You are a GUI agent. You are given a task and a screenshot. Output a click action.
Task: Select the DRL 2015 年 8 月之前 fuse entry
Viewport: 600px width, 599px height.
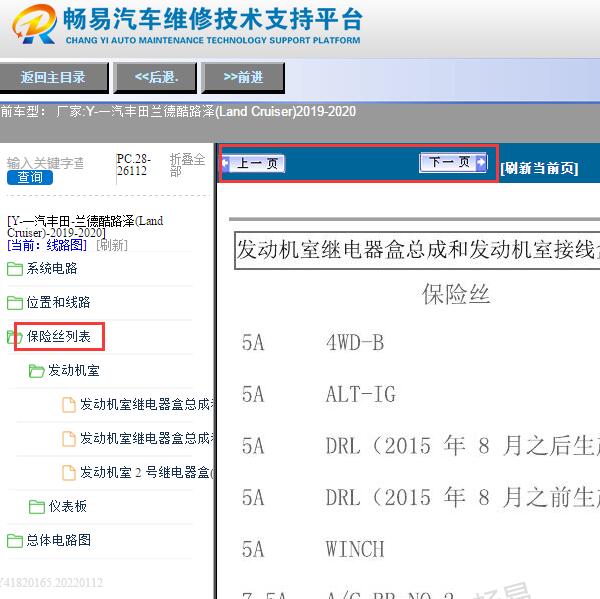pyautogui.click(x=463, y=498)
